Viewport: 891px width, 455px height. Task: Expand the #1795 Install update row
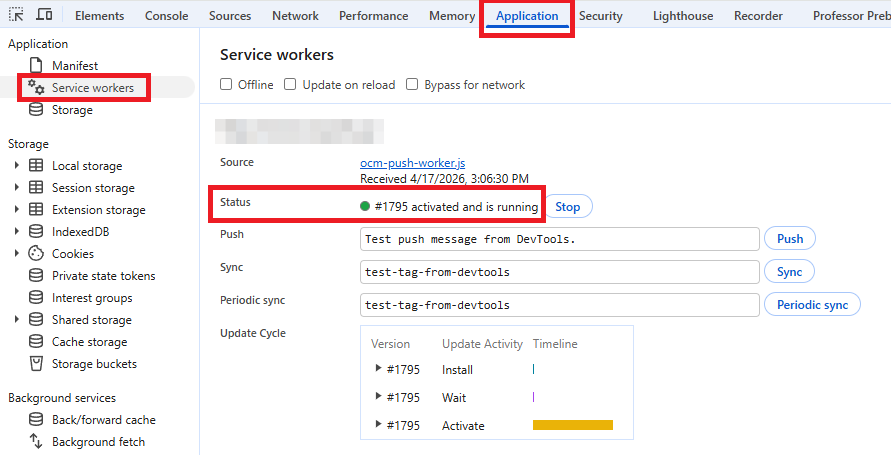pos(378,369)
